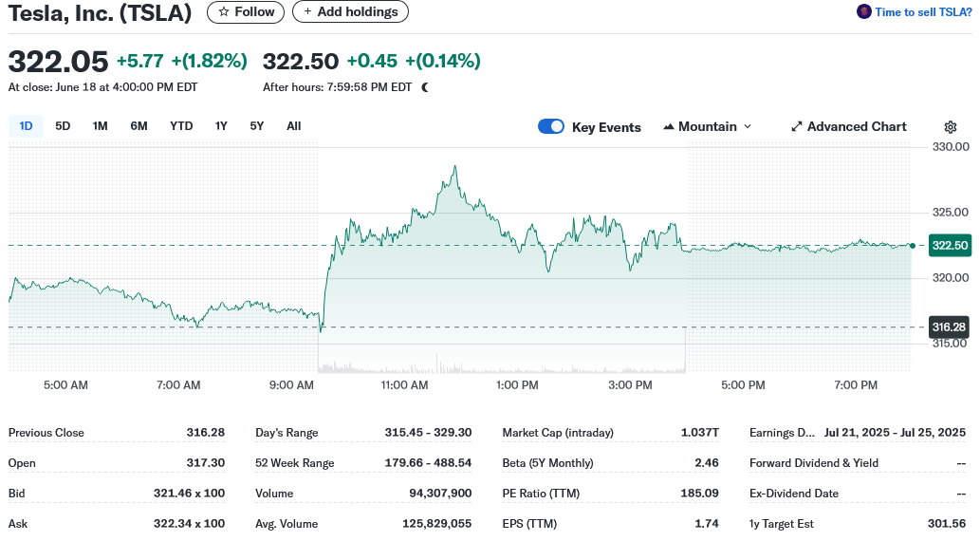Switch chart to 1M range
980x541 pixels.
100,125
